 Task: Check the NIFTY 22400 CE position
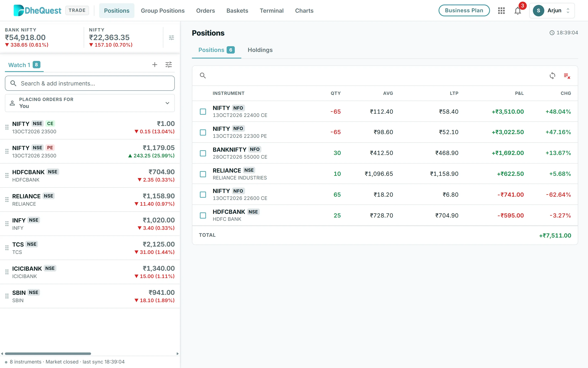point(203,111)
